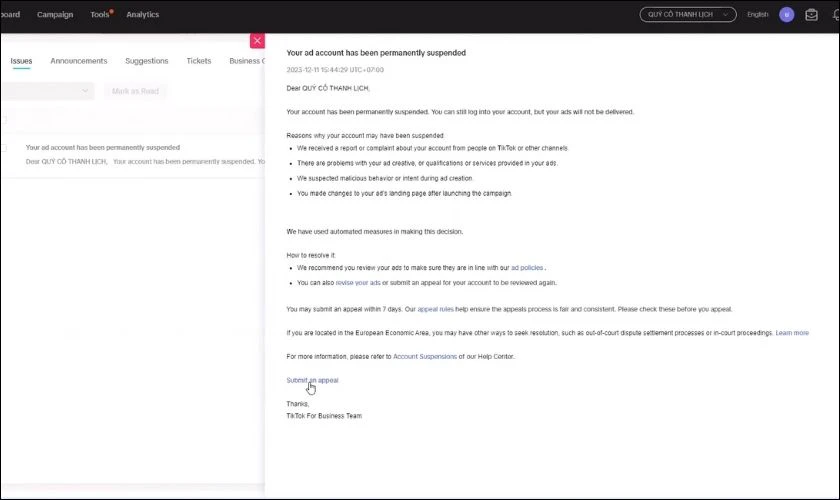This screenshot has height=500, width=840.
Task: Follow the revise your ads link
Action: point(358,283)
